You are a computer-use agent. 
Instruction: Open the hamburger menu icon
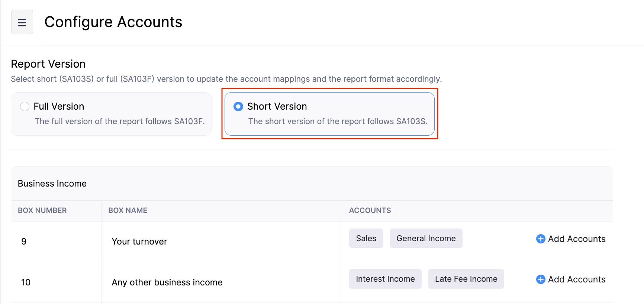tap(22, 22)
